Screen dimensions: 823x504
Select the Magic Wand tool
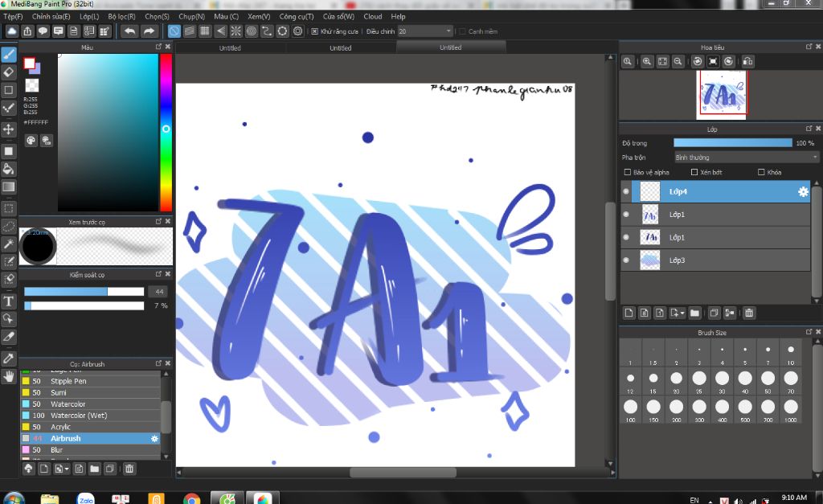[x=8, y=244]
